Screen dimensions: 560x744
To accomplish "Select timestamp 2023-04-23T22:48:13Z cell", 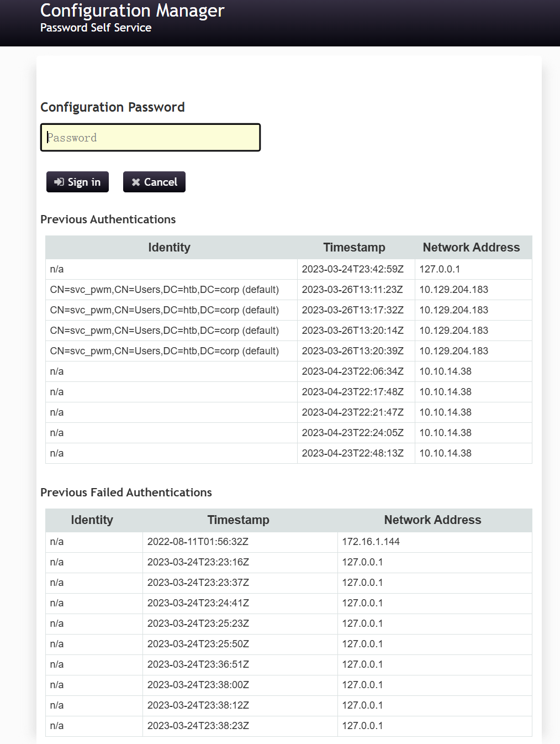I will coord(352,453).
